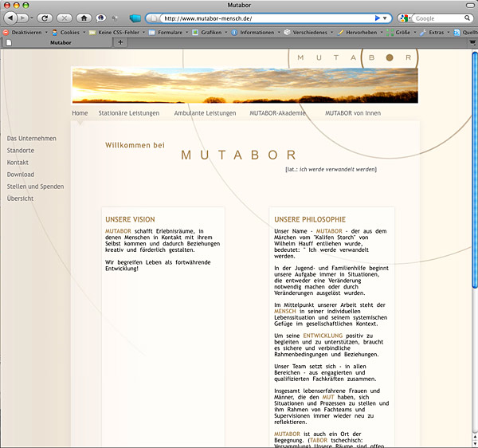
Task: Select the Mutabor browser tab
Action: coord(58,42)
